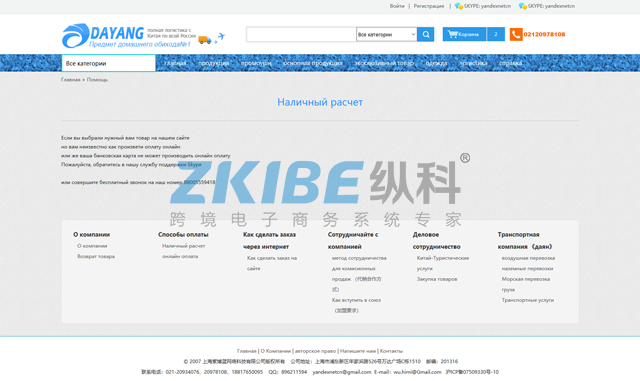Open the Корзина cart button
Screen dimensions: 640x381
[x=464, y=34]
